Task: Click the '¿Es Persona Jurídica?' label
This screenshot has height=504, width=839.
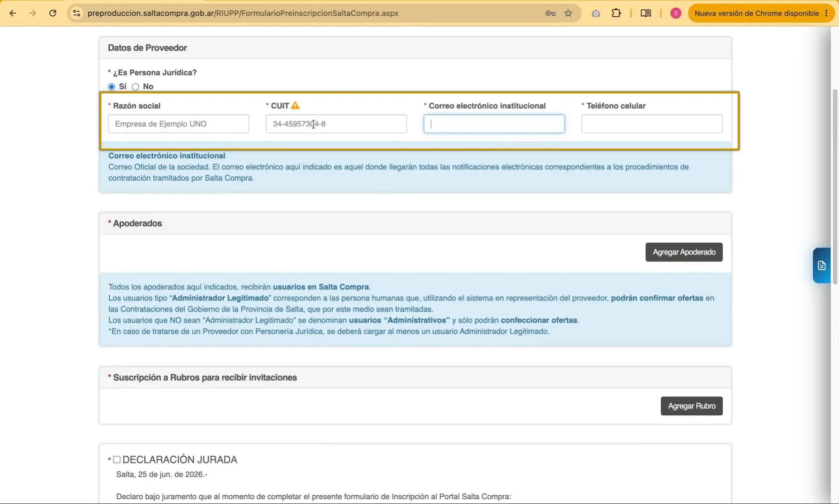Action: [155, 72]
